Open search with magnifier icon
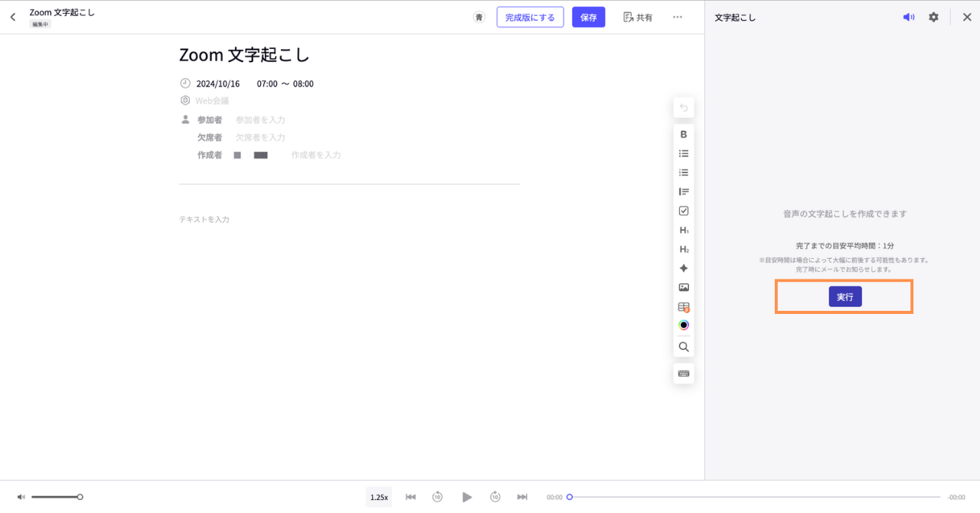The image size is (980, 513). 684,347
